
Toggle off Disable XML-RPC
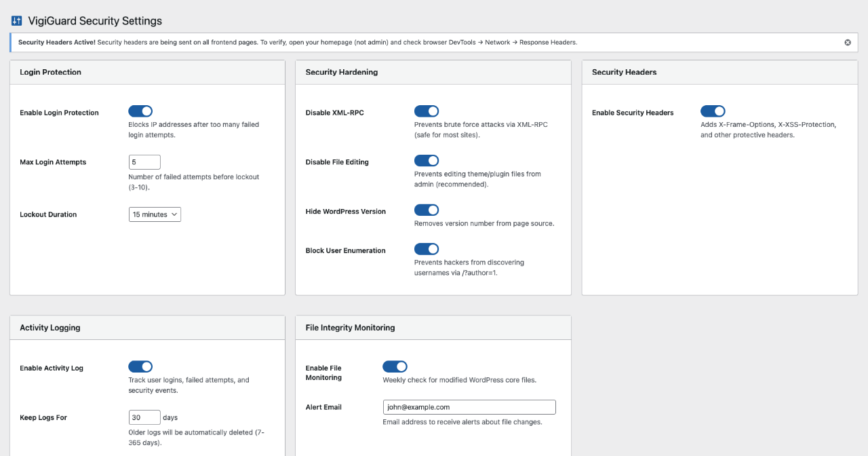(x=427, y=111)
